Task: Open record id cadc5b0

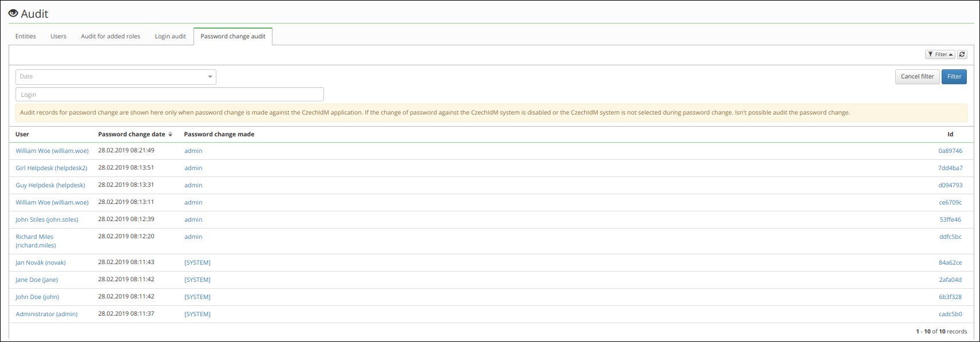Action: pos(950,315)
